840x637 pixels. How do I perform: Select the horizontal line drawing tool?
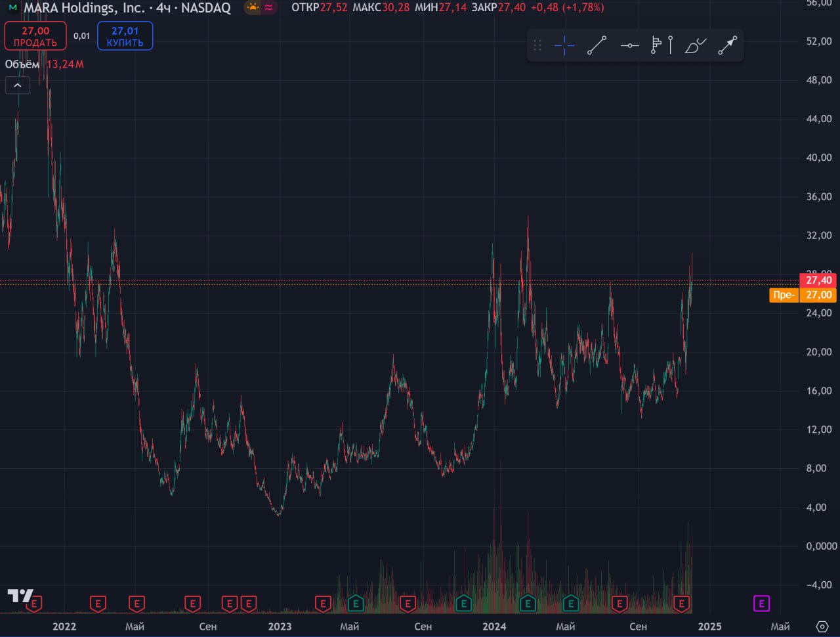630,45
